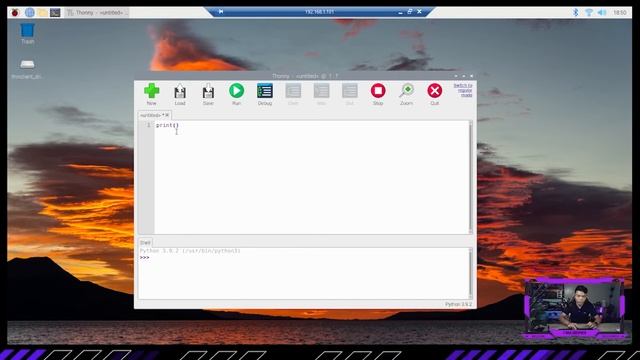
Task: Click the Python version line in shell
Action: pos(190,251)
